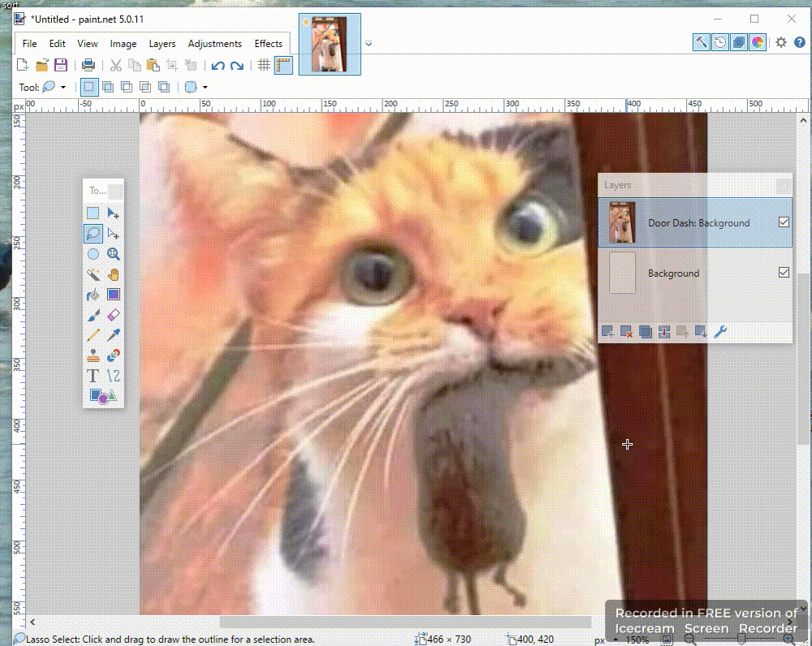
Task: Select the Paintbrush tool
Action: [x=93, y=315]
